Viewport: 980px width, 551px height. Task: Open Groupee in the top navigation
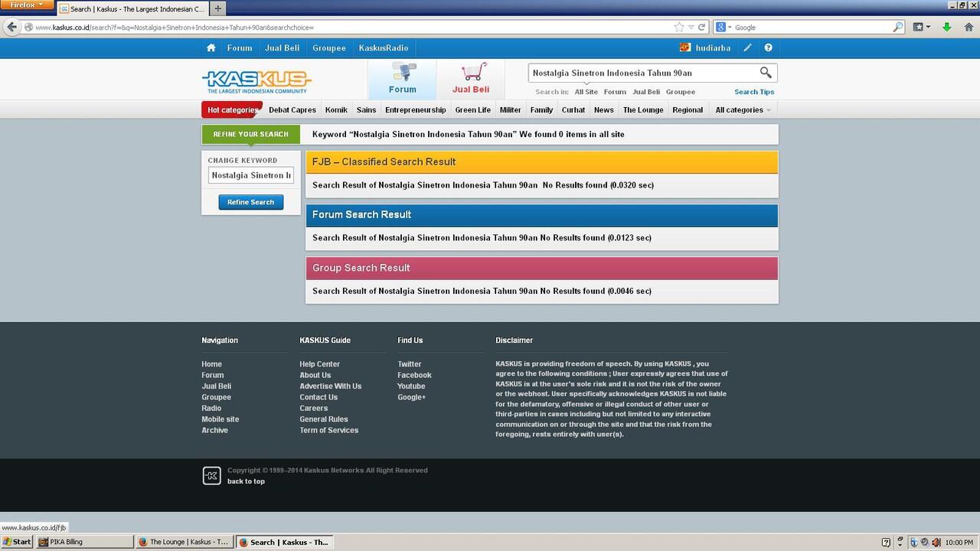click(329, 47)
